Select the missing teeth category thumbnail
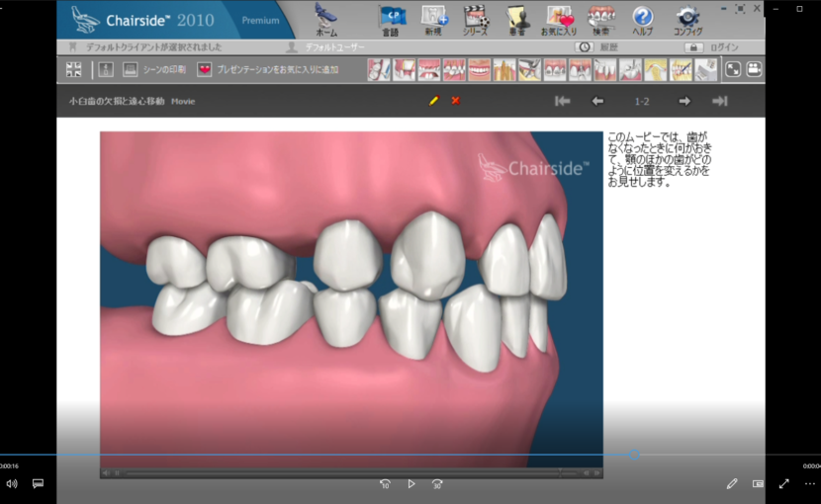The width and height of the screenshot is (821, 504). (x=429, y=69)
